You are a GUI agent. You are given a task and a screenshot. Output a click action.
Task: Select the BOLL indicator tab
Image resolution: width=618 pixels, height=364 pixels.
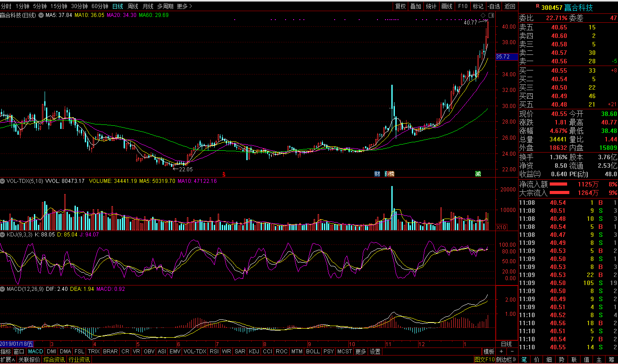(313, 352)
